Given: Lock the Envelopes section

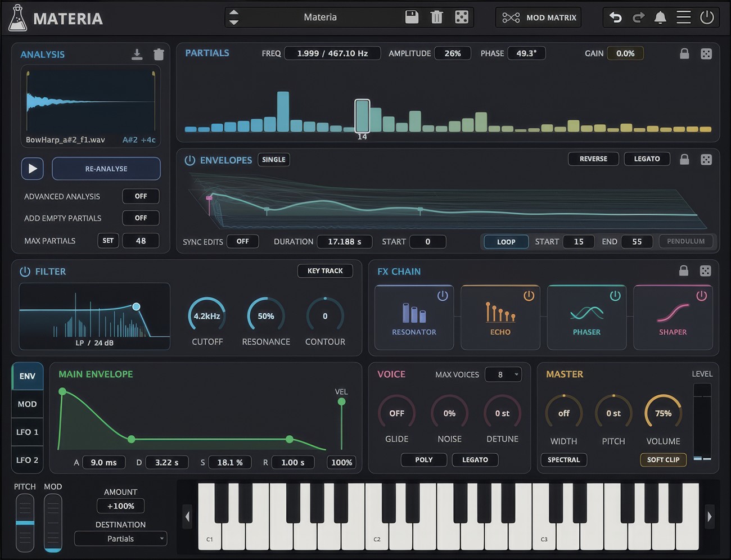Looking at the screenshot, I should [x=684, y=159].
